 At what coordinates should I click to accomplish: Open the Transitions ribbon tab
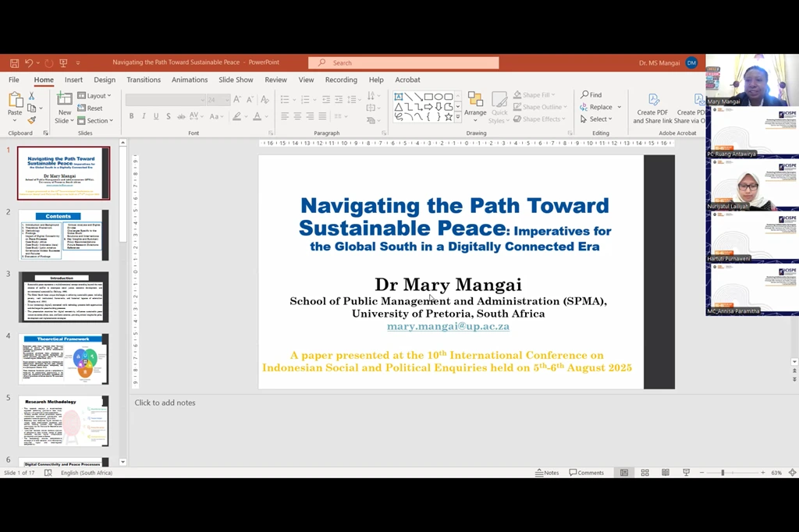pos(144,80)
